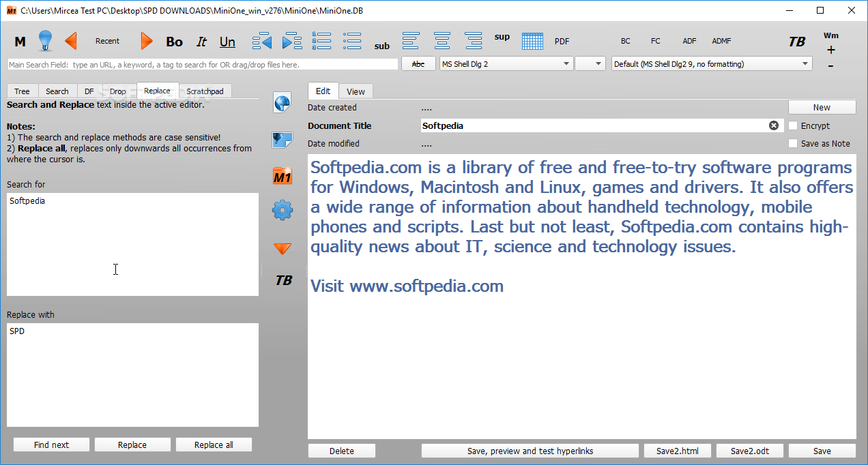Click the Replace with text box
868x465 pixels.
pos(132,375)
